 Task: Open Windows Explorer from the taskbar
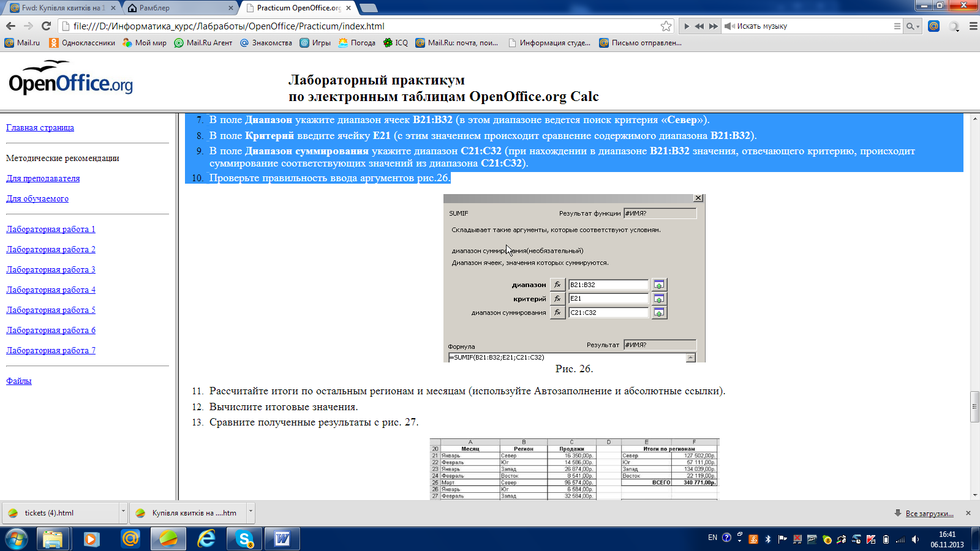53,539
